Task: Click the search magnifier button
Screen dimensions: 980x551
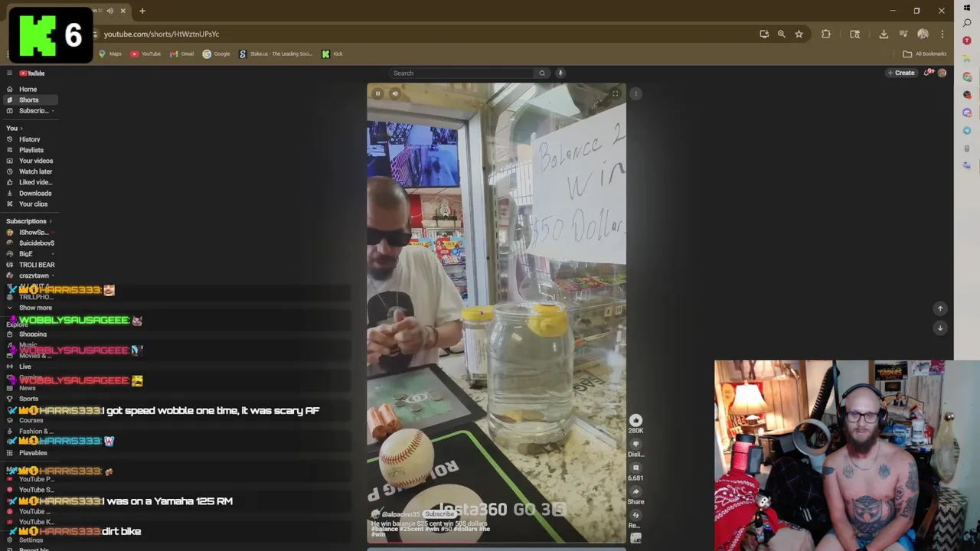Action: click(x=542, y=73)
